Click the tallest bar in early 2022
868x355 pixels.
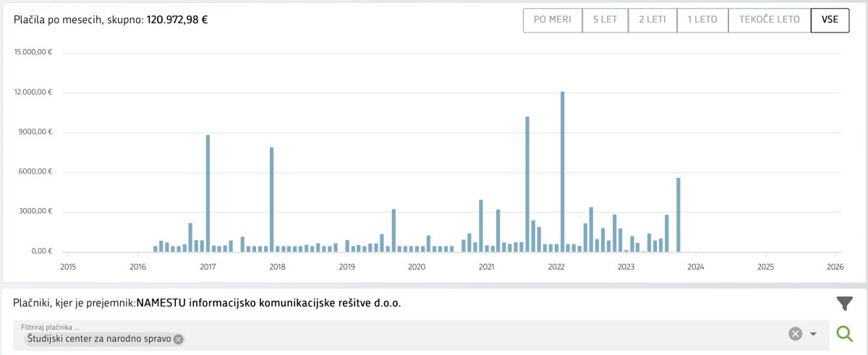[x=562, y=172]
